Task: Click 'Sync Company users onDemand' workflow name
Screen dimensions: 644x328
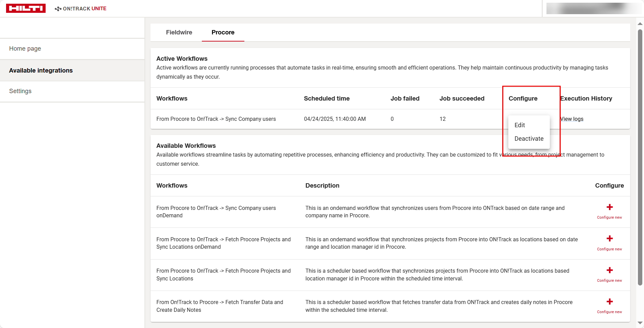Action: click(216, 212)
